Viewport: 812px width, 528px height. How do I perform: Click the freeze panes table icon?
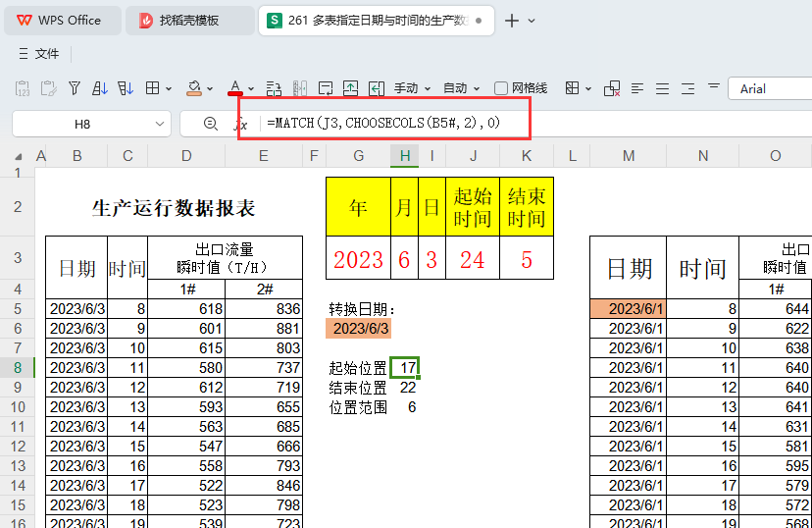click(573, 88)
